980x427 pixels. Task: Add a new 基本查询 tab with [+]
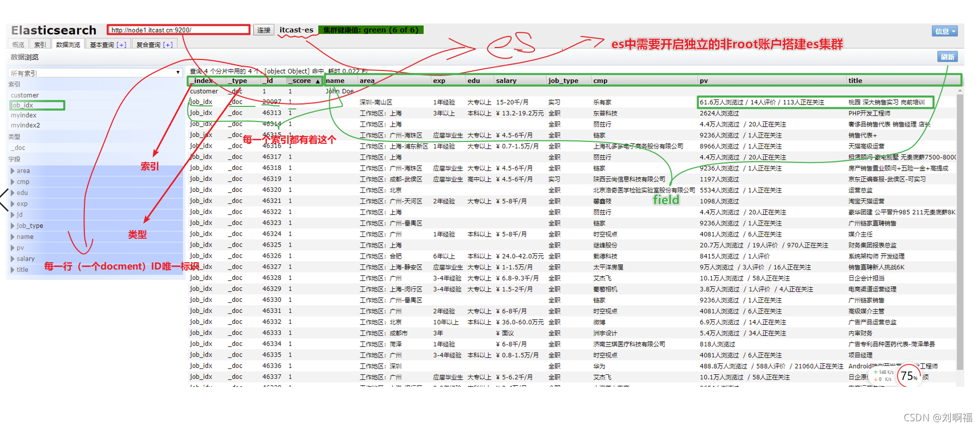click(x=121, y=45)
